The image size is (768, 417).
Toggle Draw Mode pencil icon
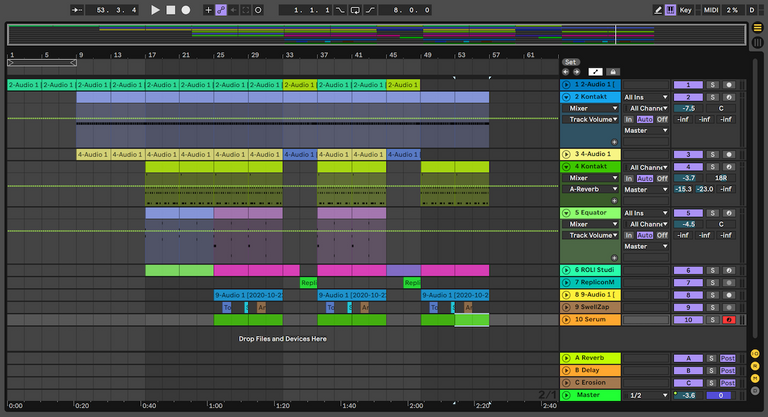[658, 10]
